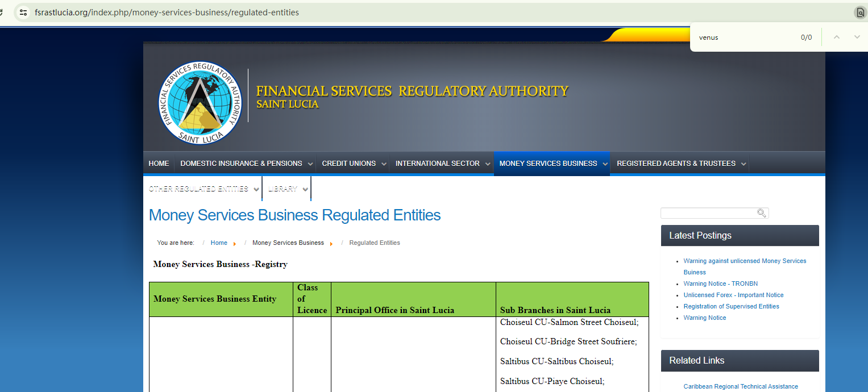Viewport: 868px width, 392px height.
Task: Expand Domestic Insurance & Pensions dropdown arrow
Action: [x=310, y=164]
